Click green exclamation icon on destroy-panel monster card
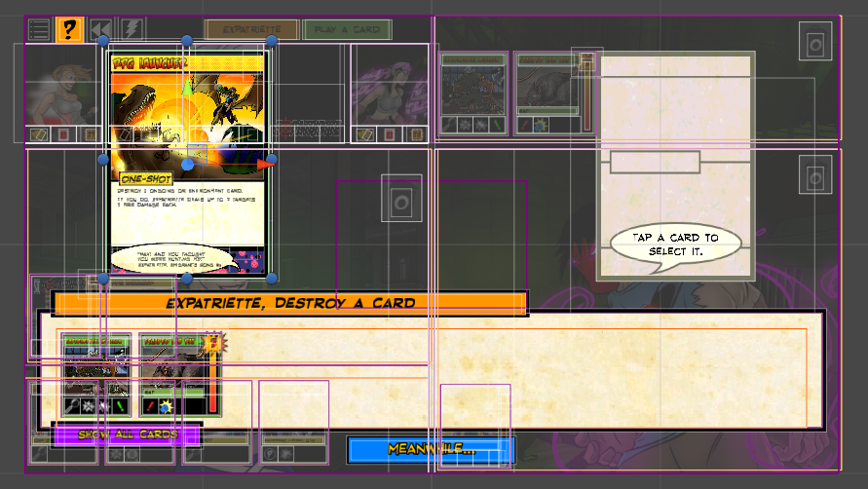The height and width of the screenshot is (489, 868). (120, 406)
